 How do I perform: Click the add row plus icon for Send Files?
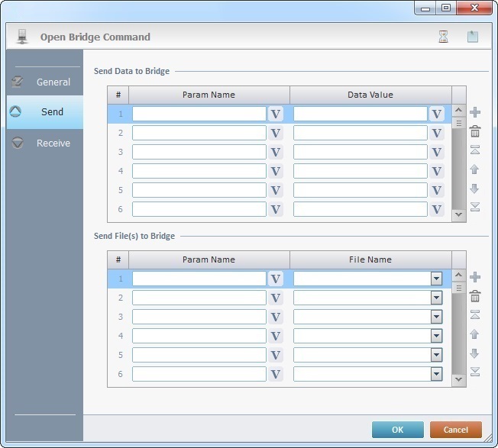[x=475, y=277]
